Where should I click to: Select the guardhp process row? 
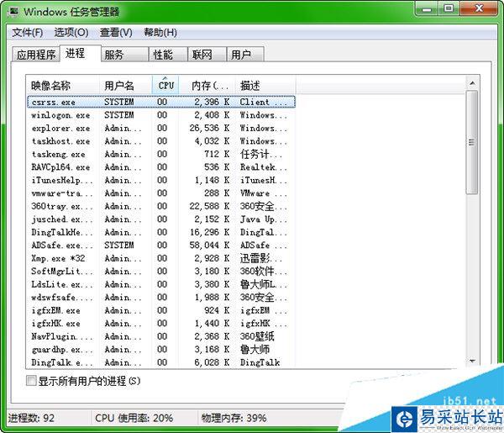[x=161, y=350]
